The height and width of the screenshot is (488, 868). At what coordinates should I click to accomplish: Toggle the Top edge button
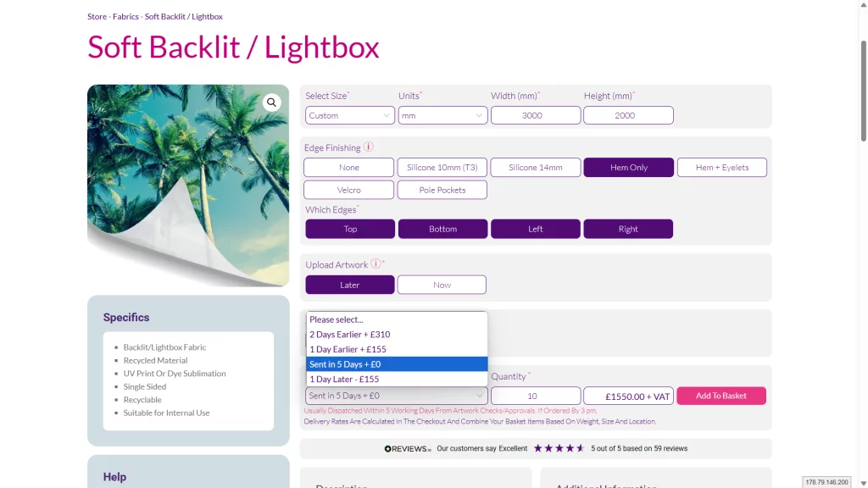click(350, 229)
